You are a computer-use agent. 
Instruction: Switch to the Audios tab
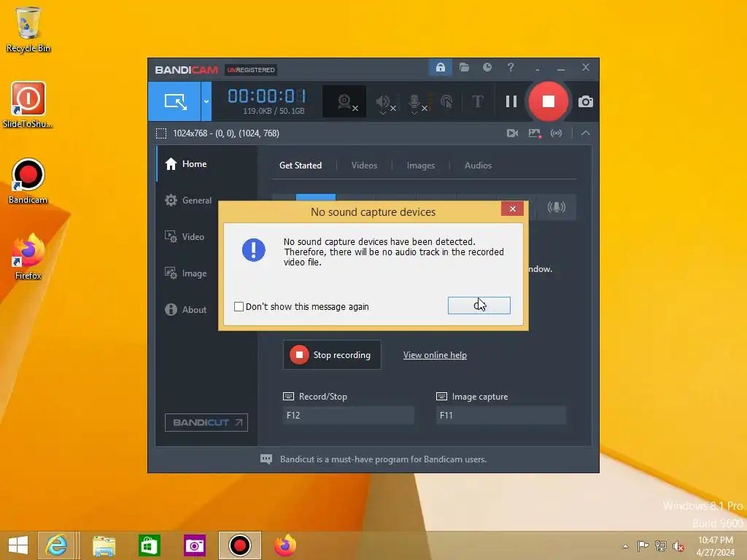coord(478,166)
